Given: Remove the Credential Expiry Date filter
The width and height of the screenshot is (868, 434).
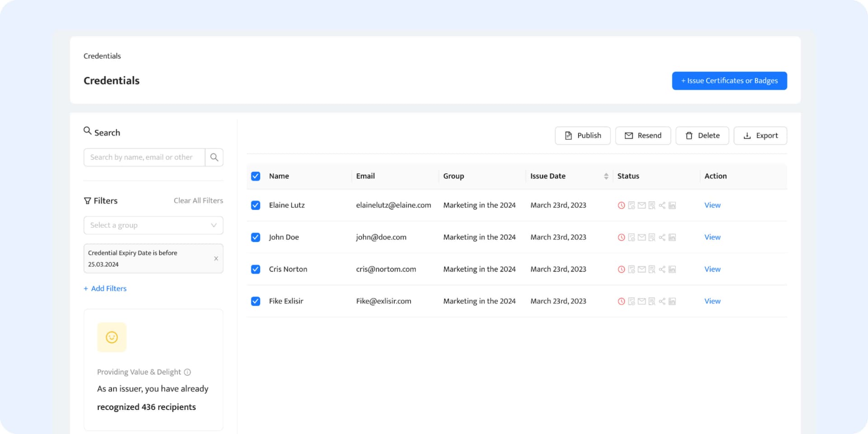Looking at the screenshot, I should point(216,259).
